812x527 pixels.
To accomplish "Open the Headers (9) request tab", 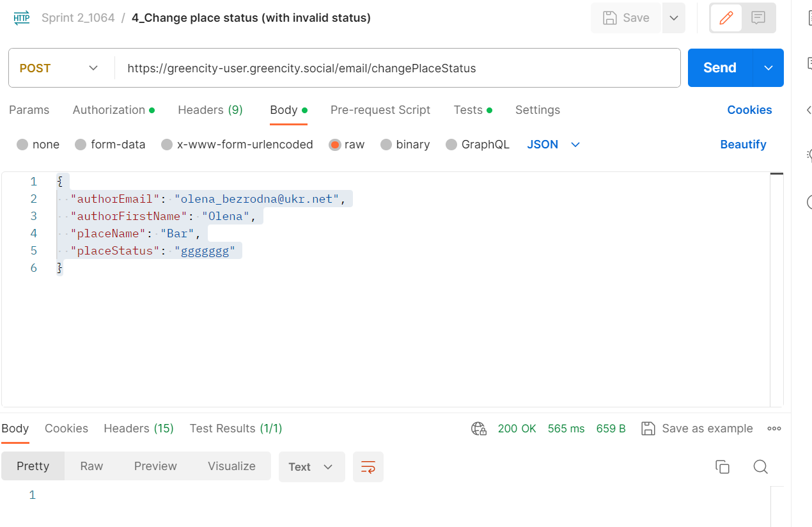I will (x=210, y=110).
